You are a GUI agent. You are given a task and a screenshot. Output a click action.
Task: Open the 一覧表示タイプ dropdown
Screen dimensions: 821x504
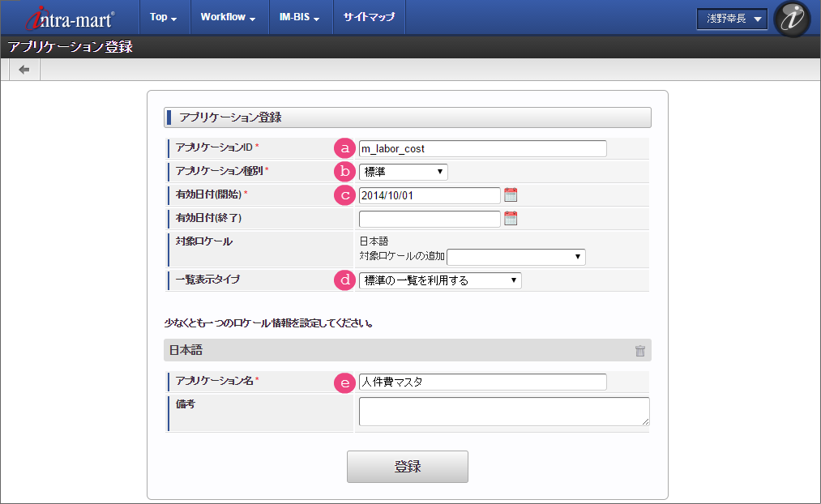[x=440, y=280]
